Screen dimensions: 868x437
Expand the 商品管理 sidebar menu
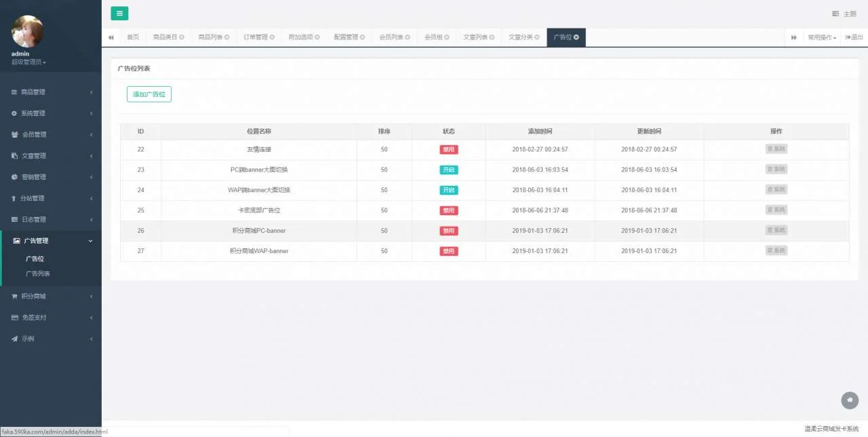point(51,92)
